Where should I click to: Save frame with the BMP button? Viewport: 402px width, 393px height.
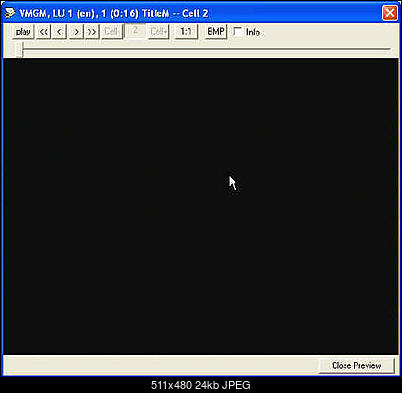click(216, 32)
